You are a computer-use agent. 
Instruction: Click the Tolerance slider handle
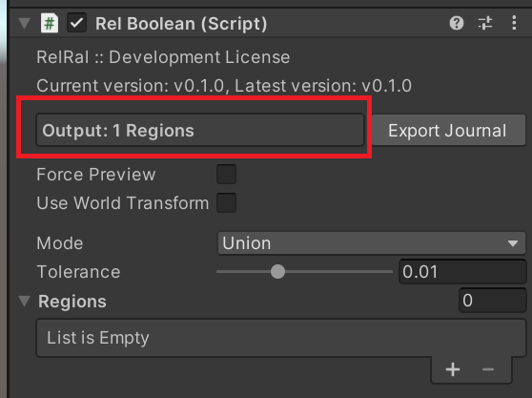[277, 272]
